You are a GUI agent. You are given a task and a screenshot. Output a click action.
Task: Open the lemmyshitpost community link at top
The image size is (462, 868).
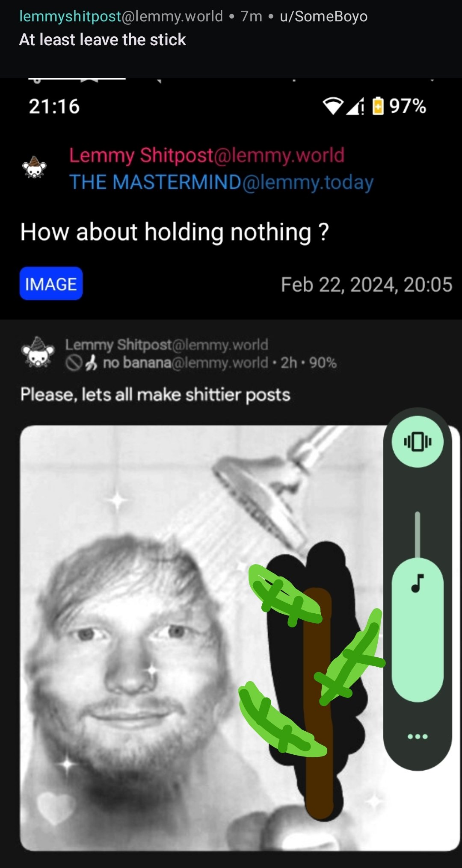pyautogui.click(x=121, y=16)
